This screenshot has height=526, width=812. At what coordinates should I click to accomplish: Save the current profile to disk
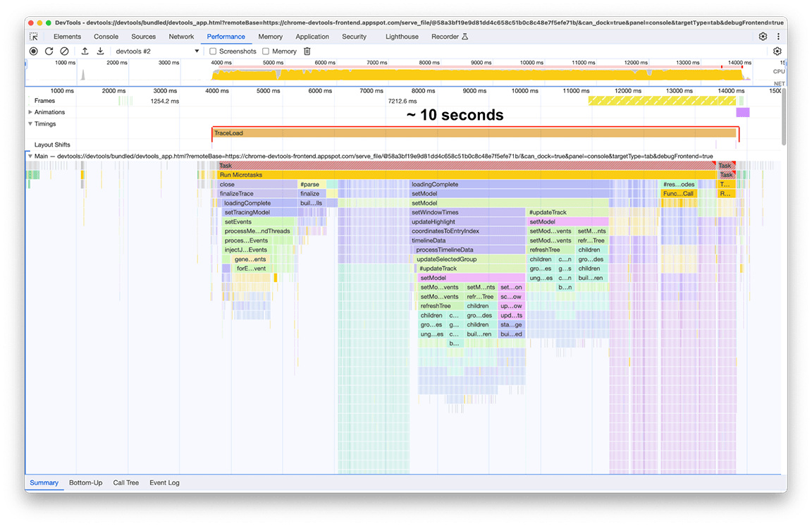click(x=101, y=51)
